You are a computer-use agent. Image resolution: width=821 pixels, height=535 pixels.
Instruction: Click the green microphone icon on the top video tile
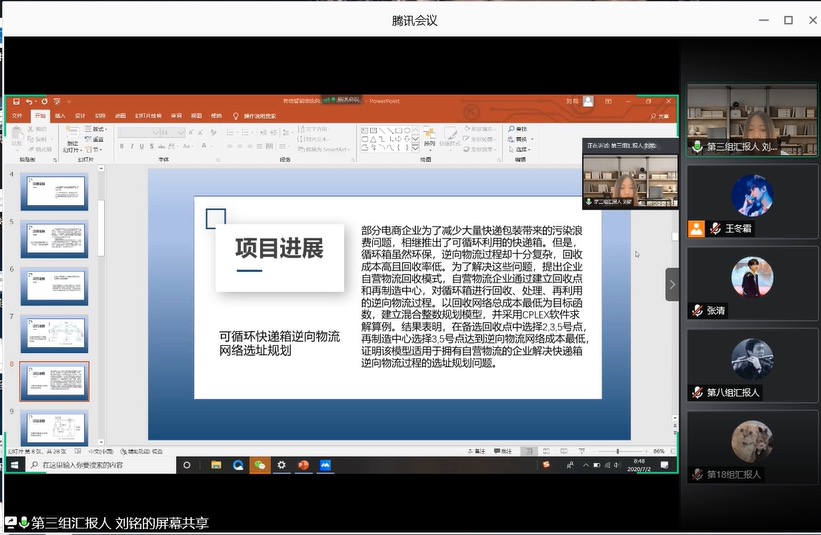pos(697,147)
